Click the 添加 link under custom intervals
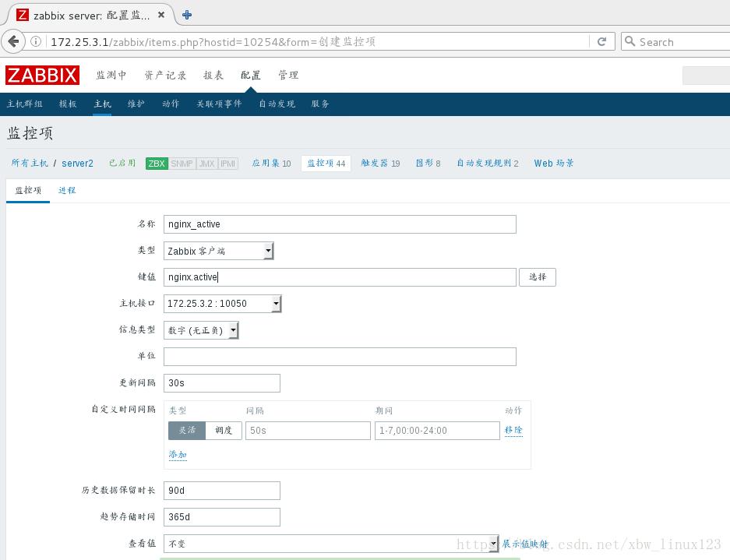The height and width of the screenshot is (560, 730). click(x=178, y=454)
